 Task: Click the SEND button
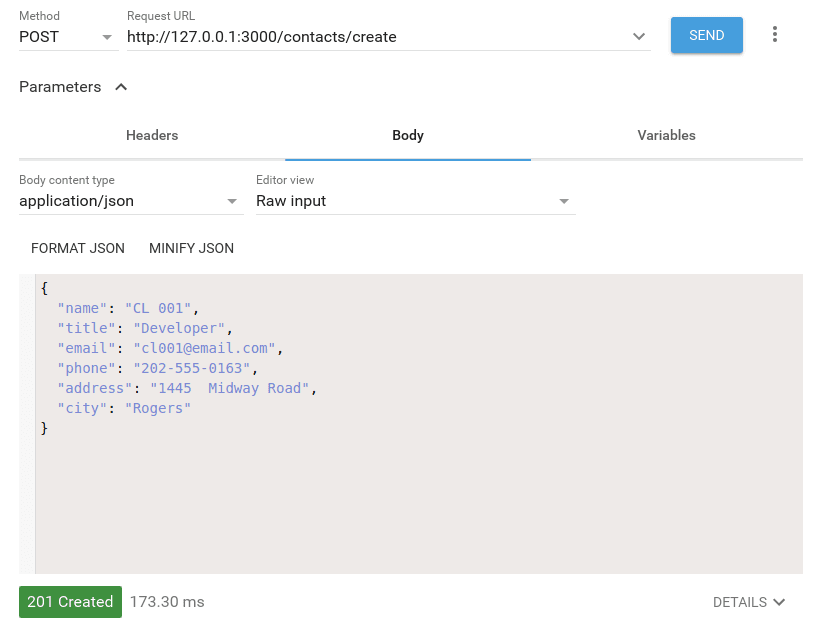(x=706, y=34)
